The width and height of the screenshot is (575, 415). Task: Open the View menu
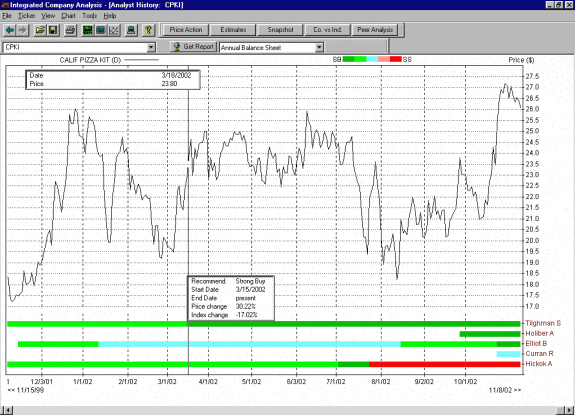[48, 16]
